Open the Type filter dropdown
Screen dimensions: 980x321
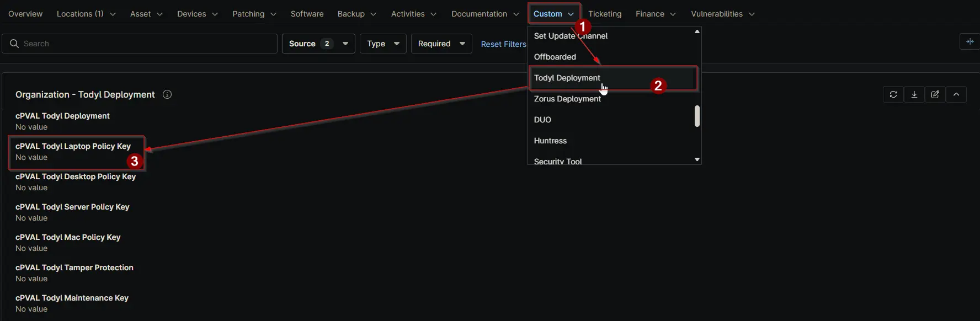pyautogui.click(x=383, y=44)
